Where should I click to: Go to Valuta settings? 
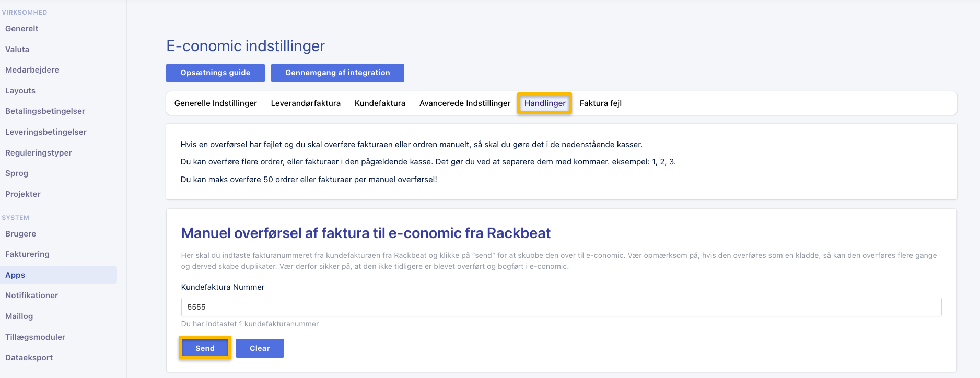click(17, 50)
